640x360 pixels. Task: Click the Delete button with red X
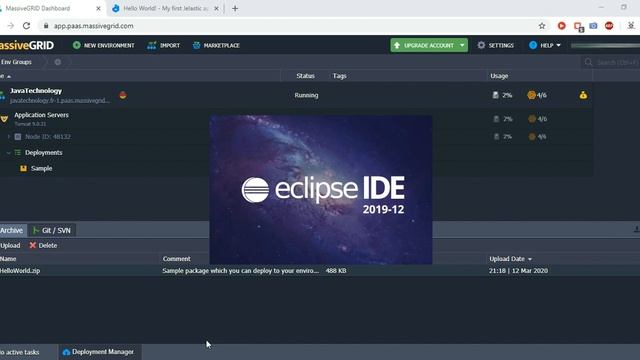click(x=43, y=245)
